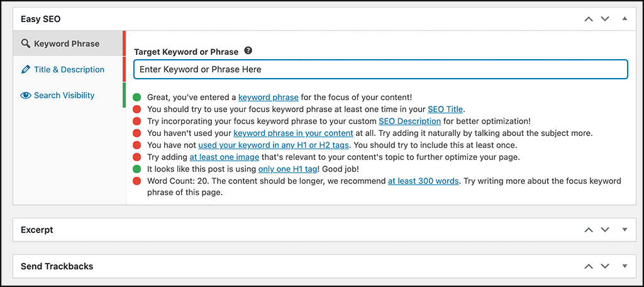Image resolution: width=644 pixels, height=287 pixels.
Task: Click the Keyword Phrase magnifier icon
Action: coord(25,43)
